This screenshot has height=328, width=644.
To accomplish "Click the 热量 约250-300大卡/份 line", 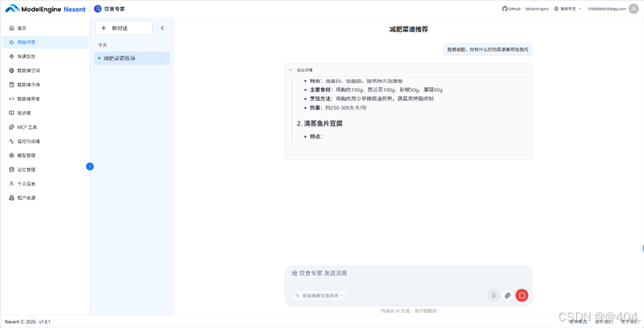I will (x=339, y=108).
